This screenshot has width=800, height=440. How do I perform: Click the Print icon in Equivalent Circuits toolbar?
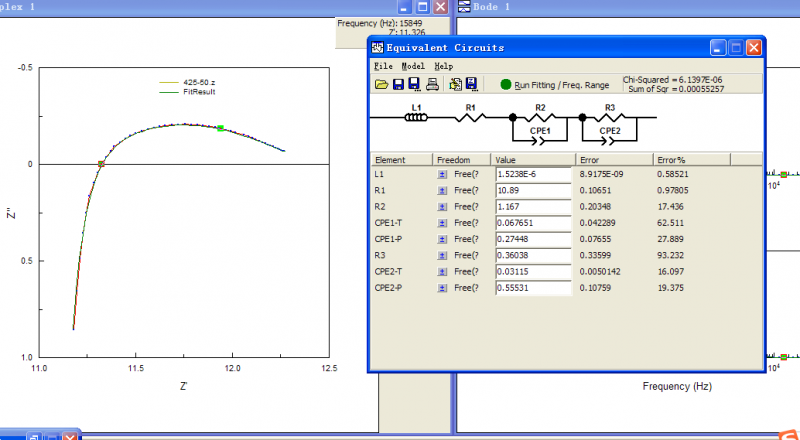pos(432,85)
